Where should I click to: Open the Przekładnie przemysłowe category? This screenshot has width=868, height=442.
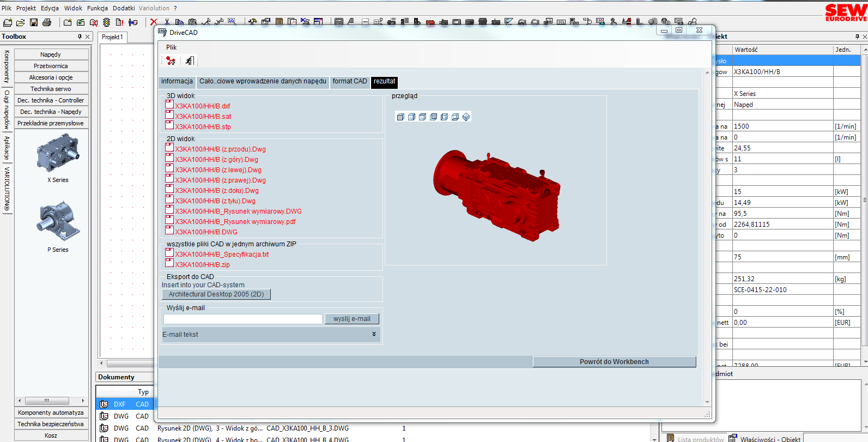pyautogui.click(x=51, y=123)
